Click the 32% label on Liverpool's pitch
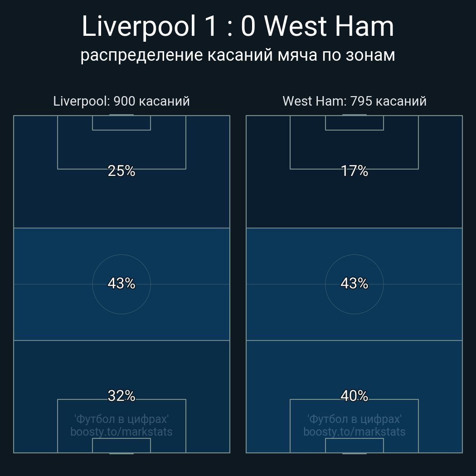Viewport: 476px width, 476px height. (121, 396)
